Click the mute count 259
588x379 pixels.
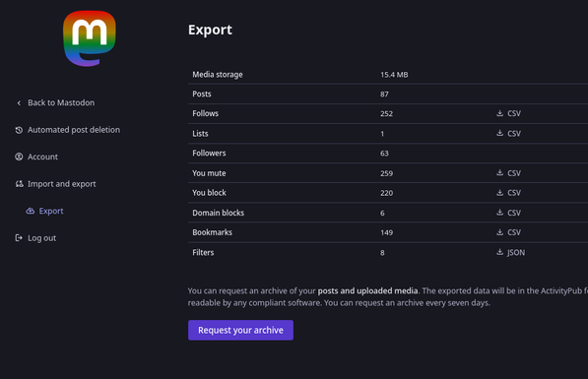387,173
